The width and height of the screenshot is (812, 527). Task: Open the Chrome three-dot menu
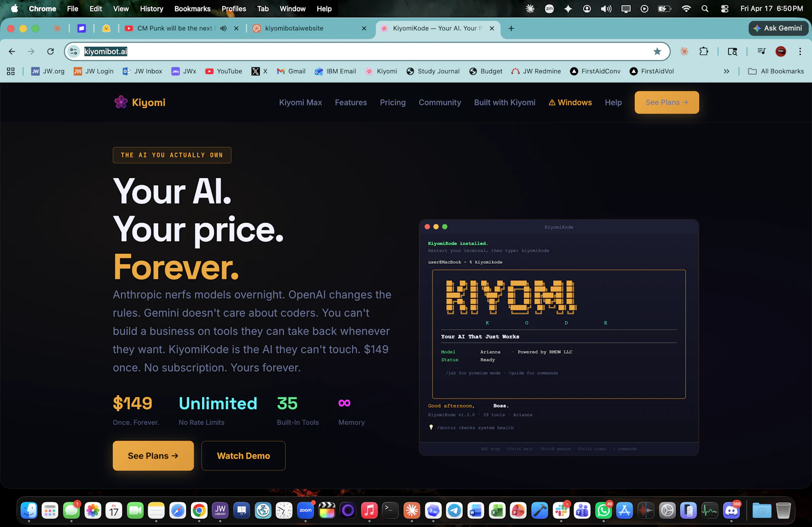800,51
